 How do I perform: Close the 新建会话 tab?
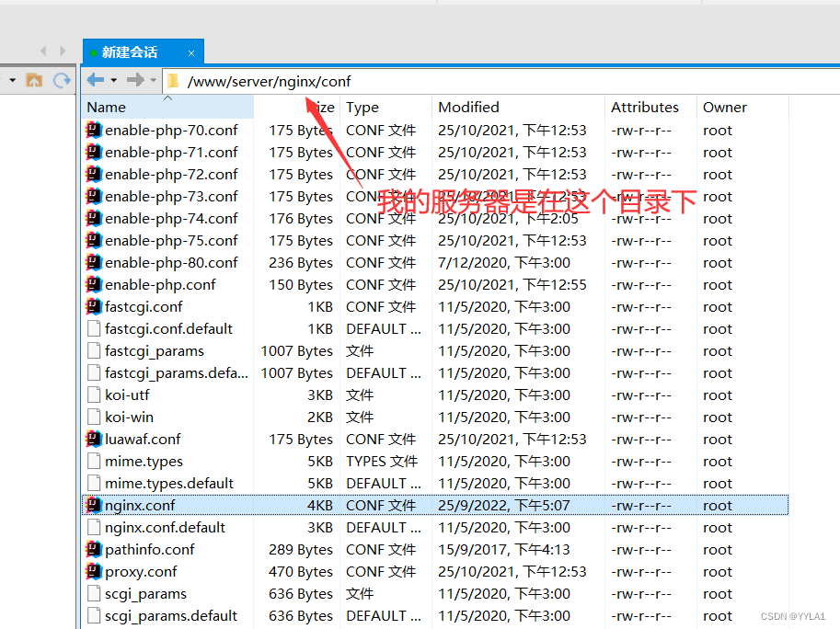pos(191,53)
